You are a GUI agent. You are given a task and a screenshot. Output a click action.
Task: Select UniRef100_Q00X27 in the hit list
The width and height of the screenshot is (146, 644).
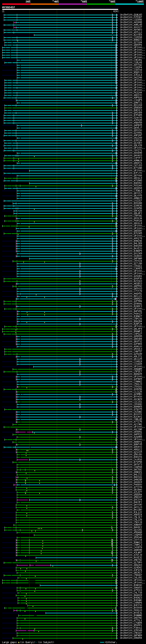[x=131, y=27]
